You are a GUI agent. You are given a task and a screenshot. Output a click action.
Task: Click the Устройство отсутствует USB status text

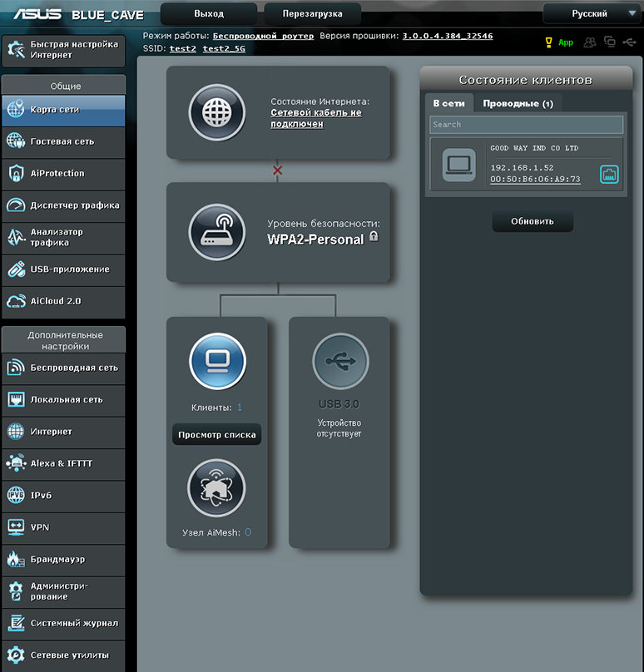339,428
